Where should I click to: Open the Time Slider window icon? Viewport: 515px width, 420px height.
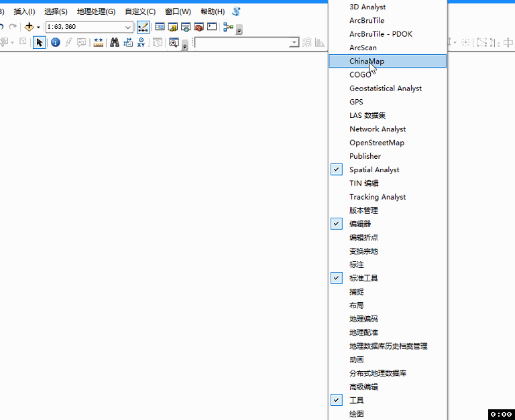(x=158, y=43)
